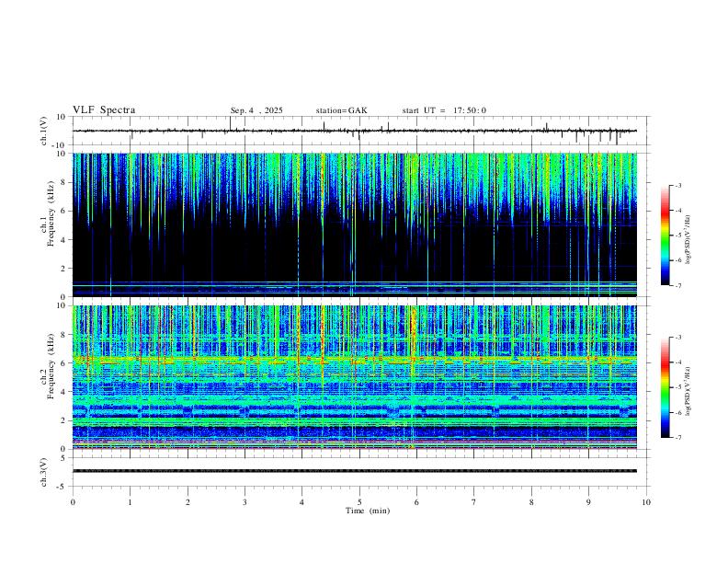Click the ch.2 spectrogram plot area
This screenshot has width=728, height=563.
click(355, 377)
